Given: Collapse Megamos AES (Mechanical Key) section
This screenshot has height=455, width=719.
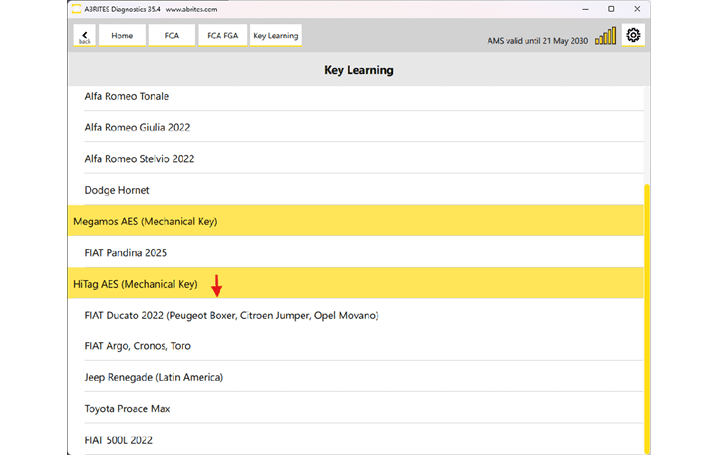Looking at the screenshot, I should pos(145,221).
